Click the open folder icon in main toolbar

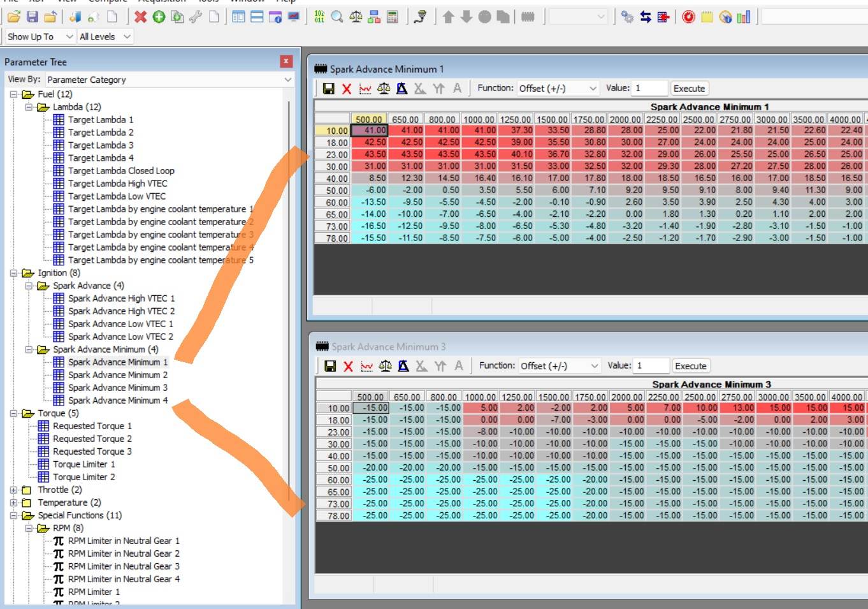tap(14, 17)
